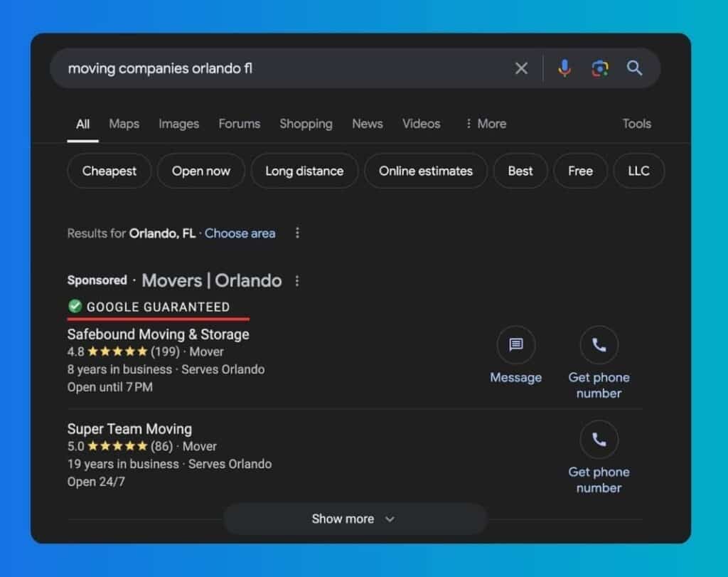Click 'Open 24/7' text
The image size is (728, 577).
(96, 482)
